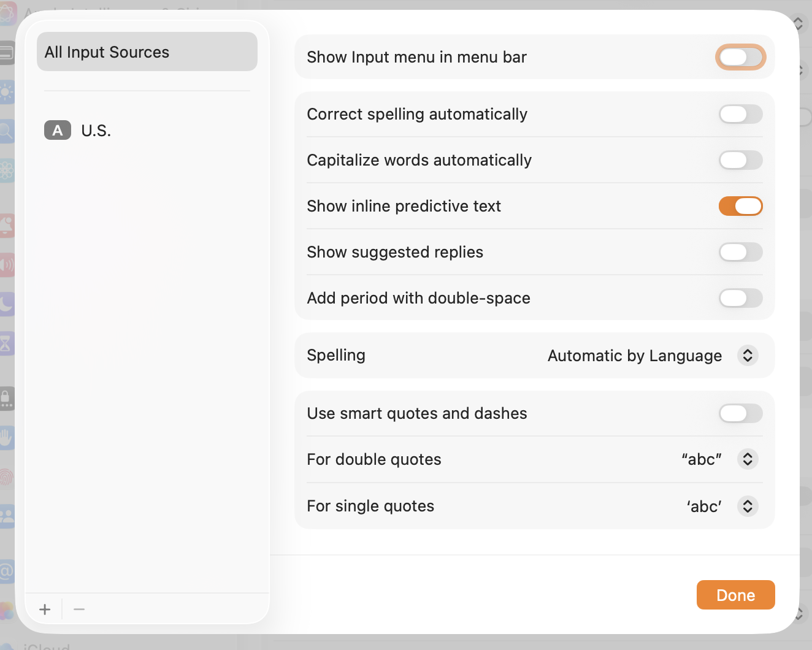Select U.S. input source entry
Image resolution: width=812 pixels, height=650 pixels.
pyautogui.click(x=96, y=131)
